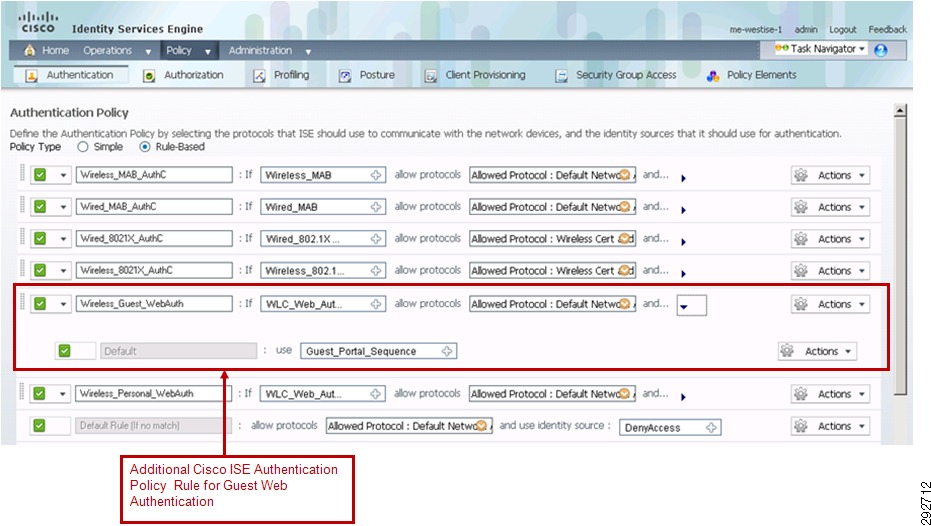Toggle status check of Default Rule row

40,426
